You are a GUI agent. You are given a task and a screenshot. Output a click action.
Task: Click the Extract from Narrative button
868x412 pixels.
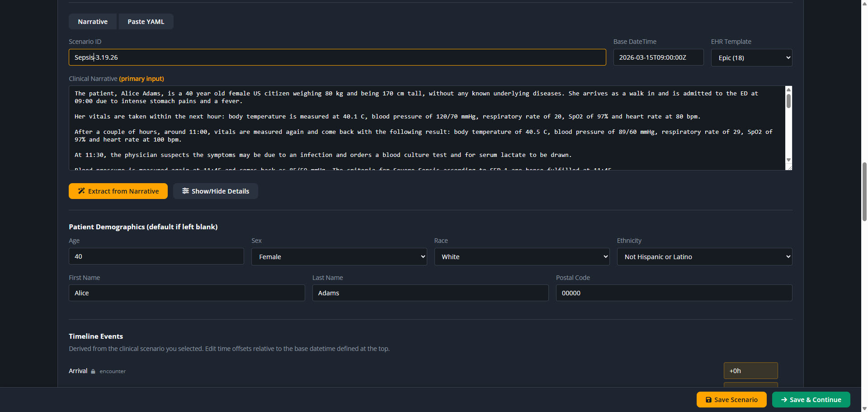tap(118, 191)
